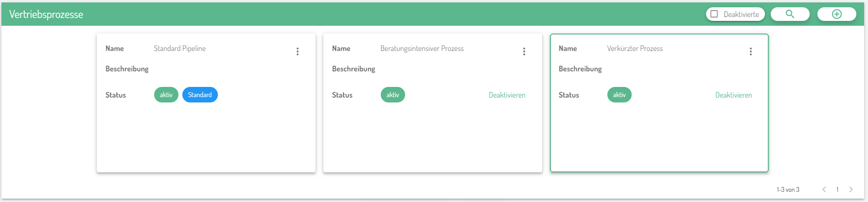Click aktiv badge on Standard Pipeline

pyautogui.click(x=166, y=95)
